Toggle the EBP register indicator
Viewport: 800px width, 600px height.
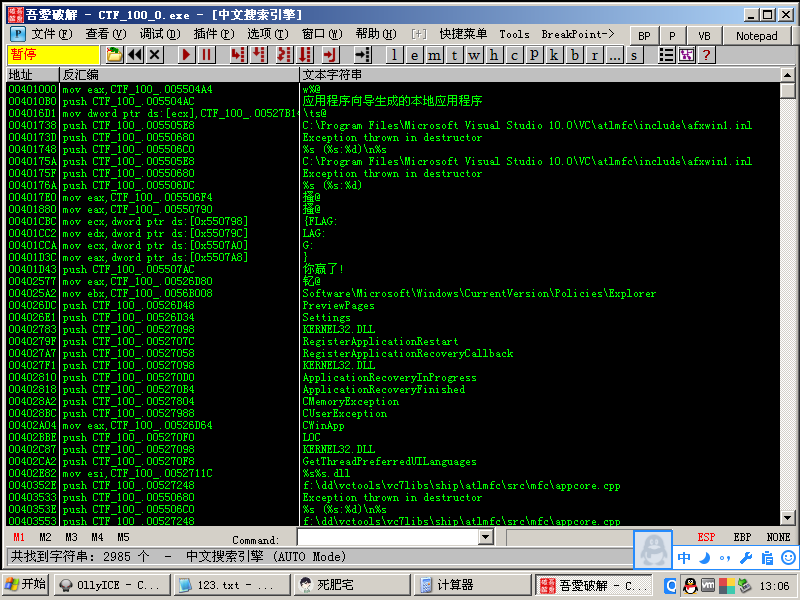click(742, 537)
